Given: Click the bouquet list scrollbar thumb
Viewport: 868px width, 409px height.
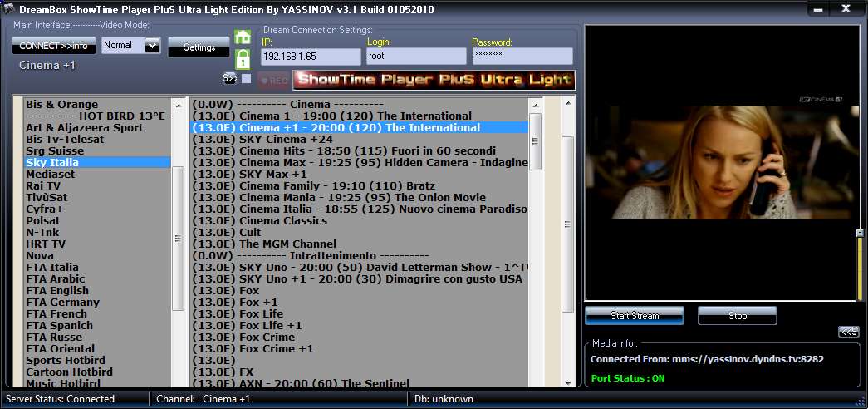Looking at the screenshot, I should click(x=179, y=239).
